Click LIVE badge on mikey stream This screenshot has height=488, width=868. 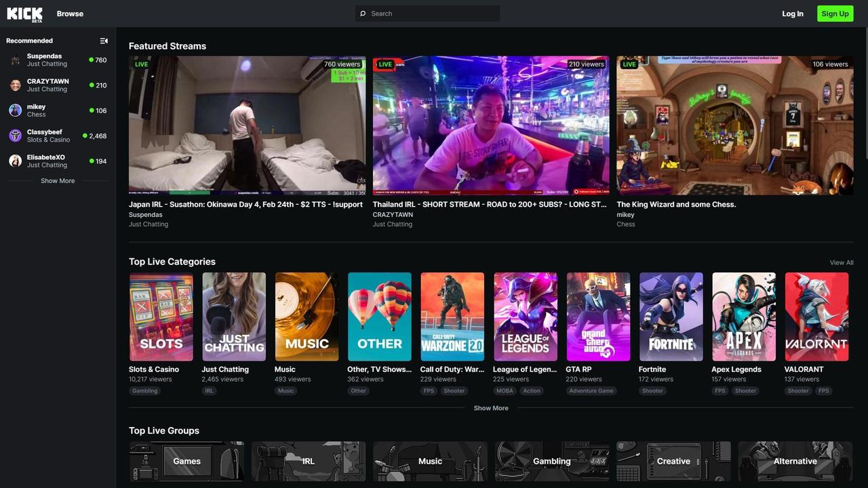coord(629,64)
